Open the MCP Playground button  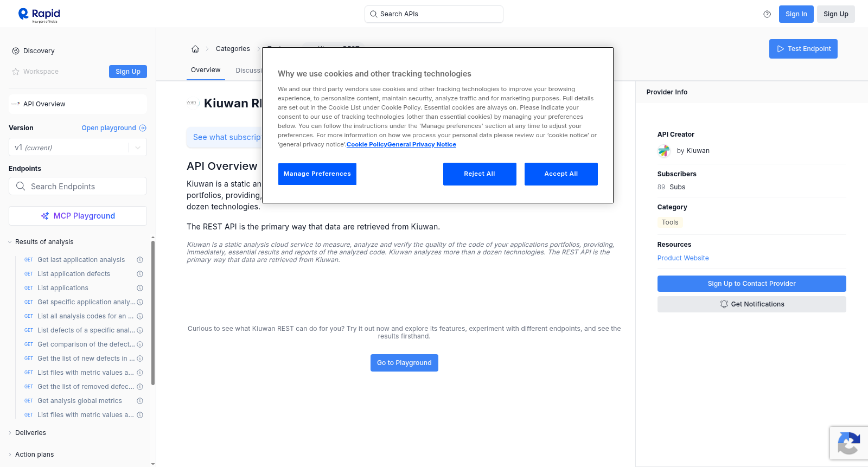pos(78,216)
